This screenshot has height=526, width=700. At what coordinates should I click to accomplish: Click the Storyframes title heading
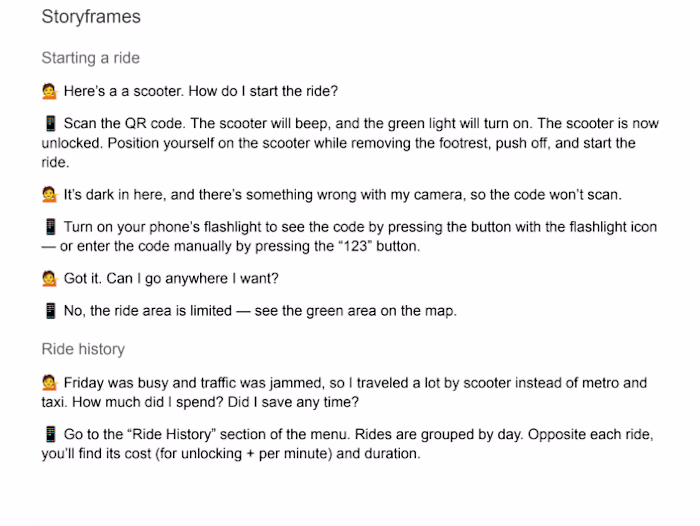[91, 17]
